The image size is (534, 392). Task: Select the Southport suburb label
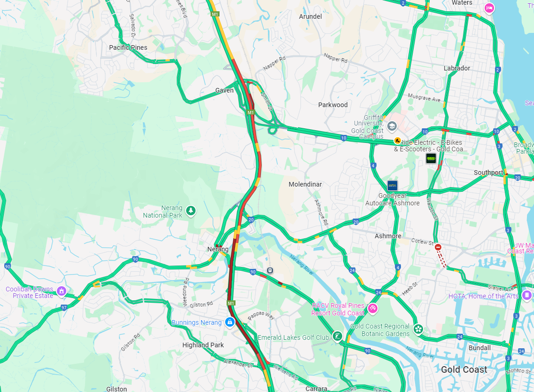point(488,172)
